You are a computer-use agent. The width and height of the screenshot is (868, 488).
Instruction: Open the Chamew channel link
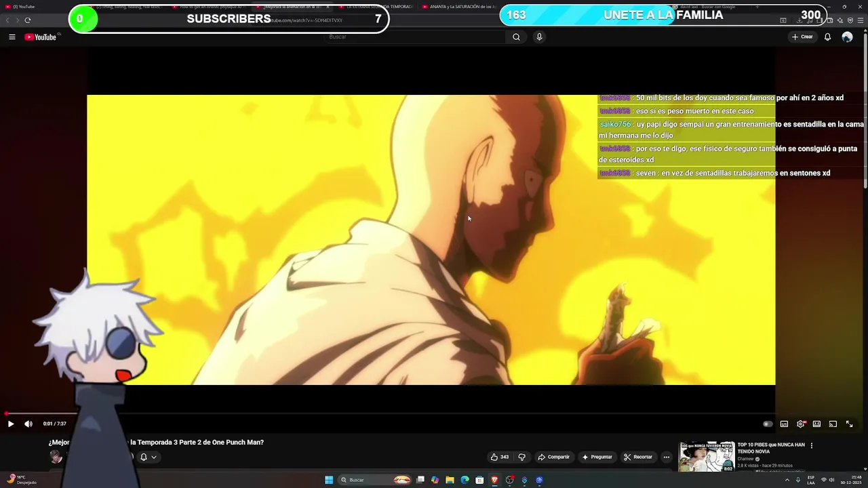(x=746, y=459)
